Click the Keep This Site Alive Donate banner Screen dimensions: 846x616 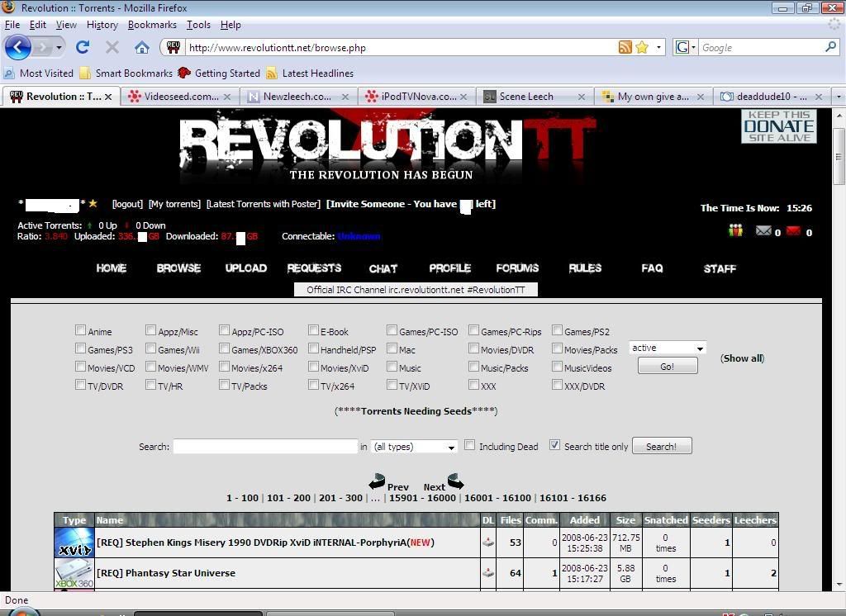click(778, 126)
